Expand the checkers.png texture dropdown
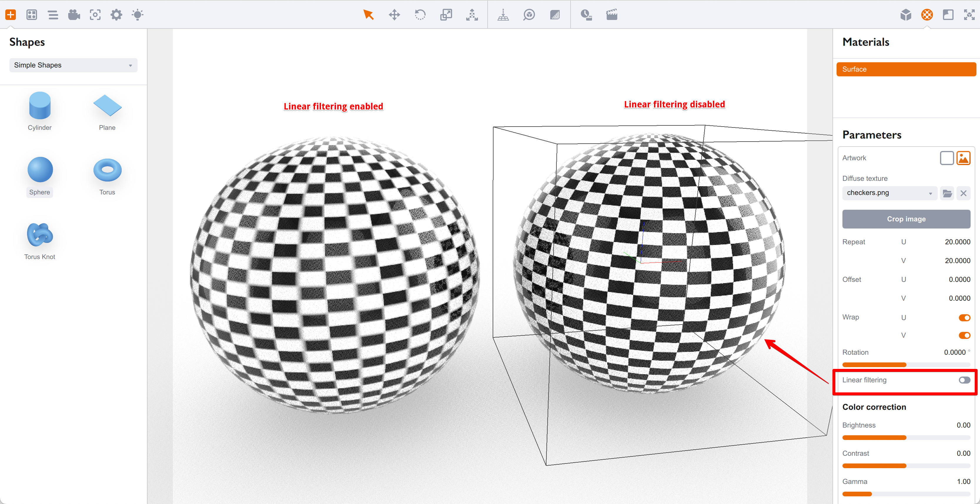The width and height of the screenshot is (980, 504). click(x=889, y=193)
